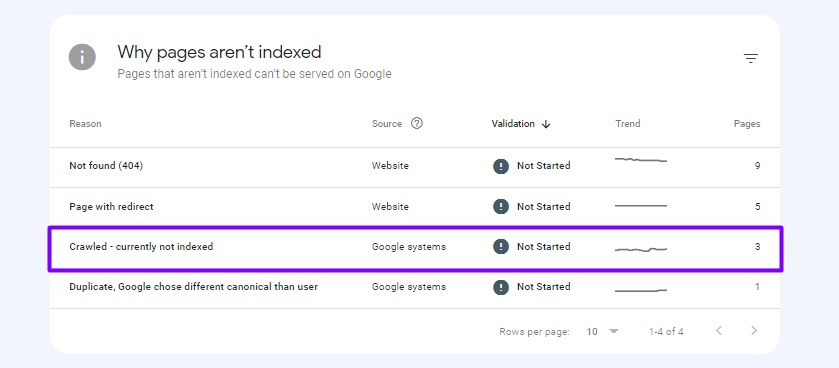Click warning icon in Duplicate canonical row

pyautogui.click(x=501, y=287)
